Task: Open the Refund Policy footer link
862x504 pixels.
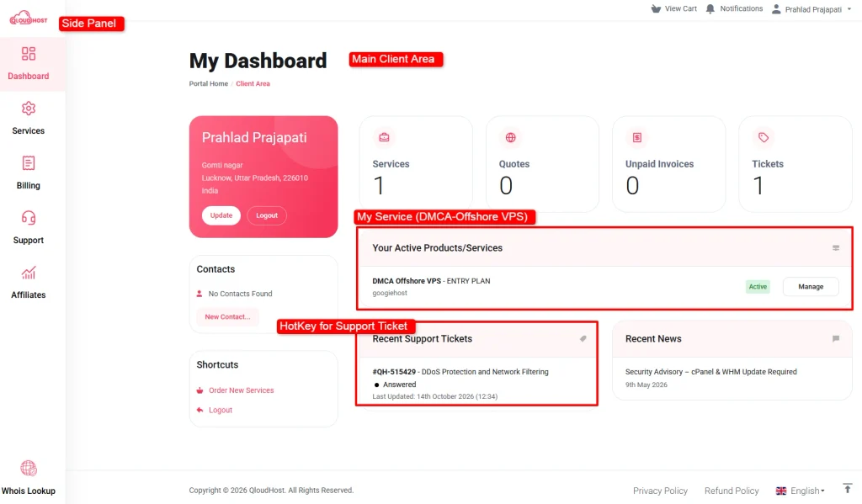Action: [732, 491]
